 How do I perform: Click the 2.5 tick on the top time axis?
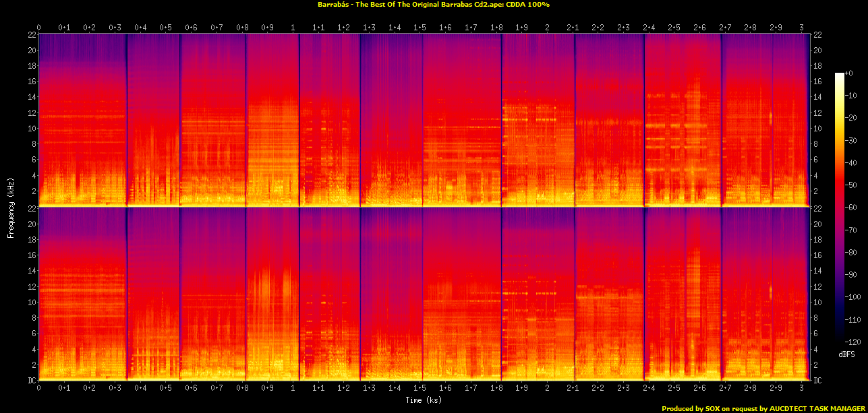coord(673,28)
